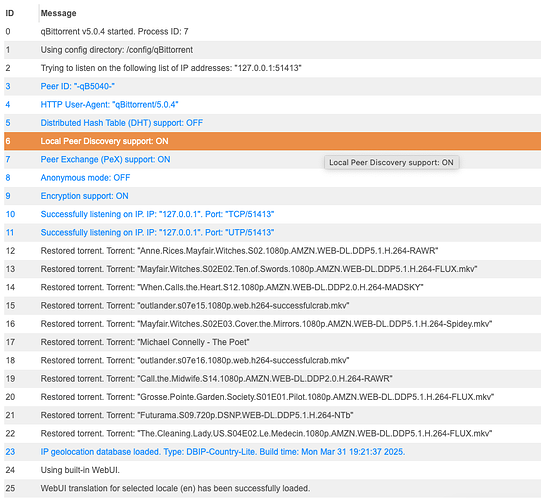Click the Anonymous mode: OFF message
This screenshot has height=499, width=541.
pos(85,178)
